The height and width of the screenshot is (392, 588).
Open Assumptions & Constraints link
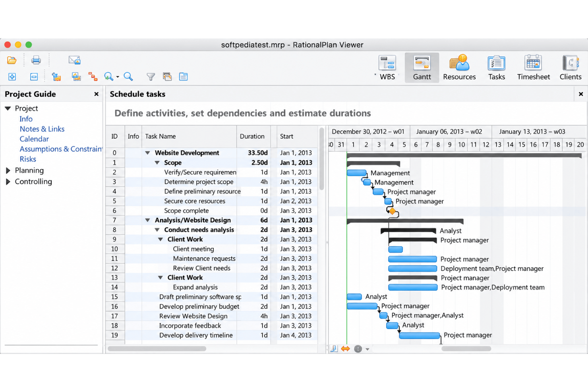61,149
